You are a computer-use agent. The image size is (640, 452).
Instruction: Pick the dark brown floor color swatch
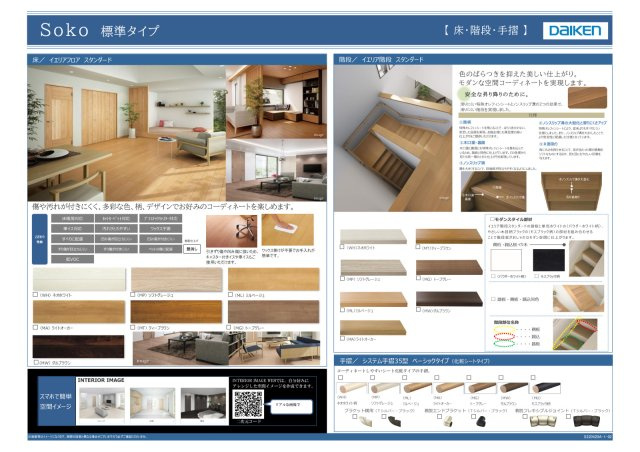78,347
